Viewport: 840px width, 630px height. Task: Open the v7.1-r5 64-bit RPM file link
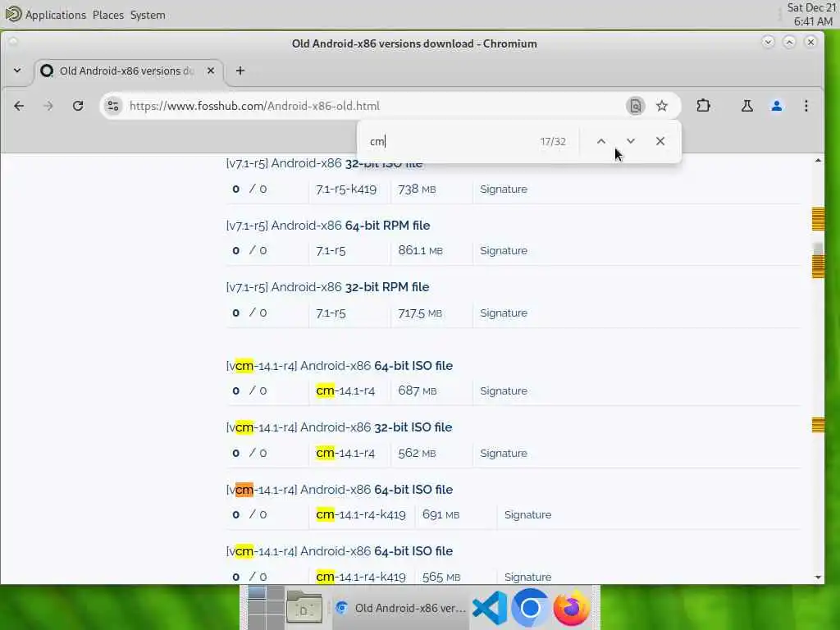[x=328, y=226]
